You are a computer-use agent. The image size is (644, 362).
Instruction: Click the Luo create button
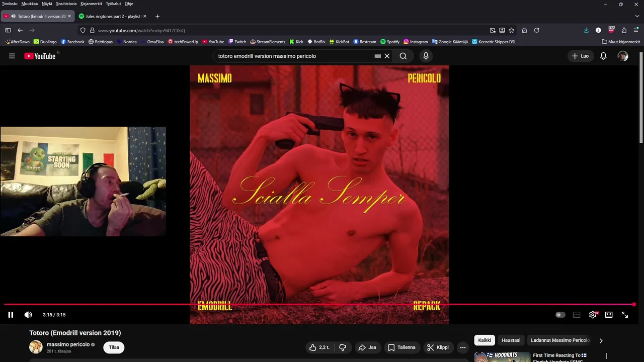pos(580,56)
